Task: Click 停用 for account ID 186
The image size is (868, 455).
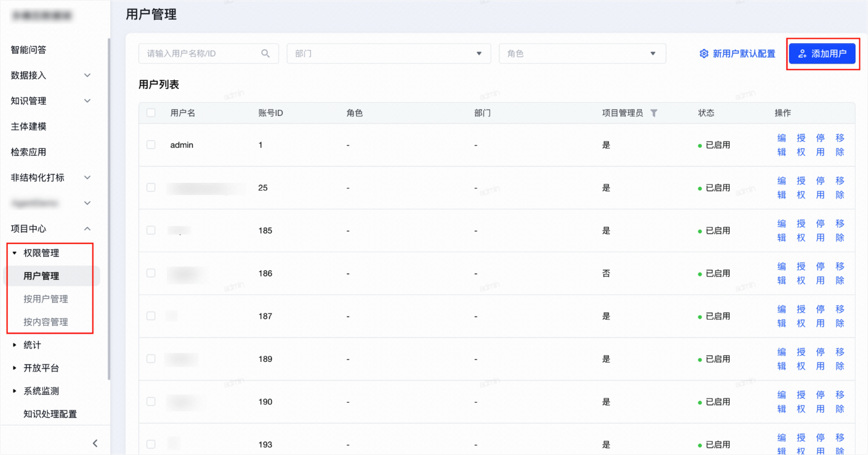Action: (820, 273)
